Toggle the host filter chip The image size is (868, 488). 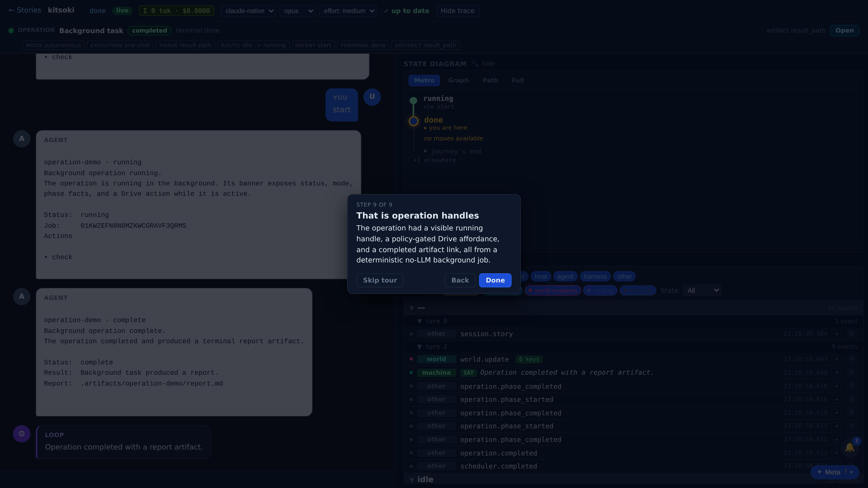(541, 277)
